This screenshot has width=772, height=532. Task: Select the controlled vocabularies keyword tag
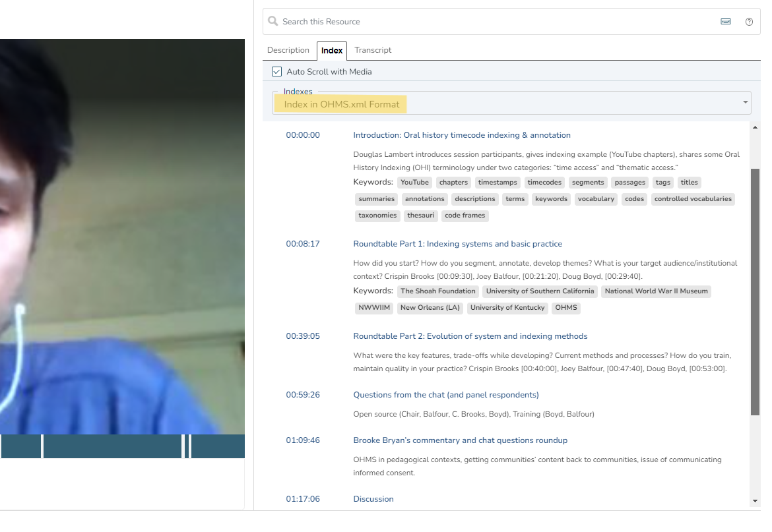click(x=693, y=199)
